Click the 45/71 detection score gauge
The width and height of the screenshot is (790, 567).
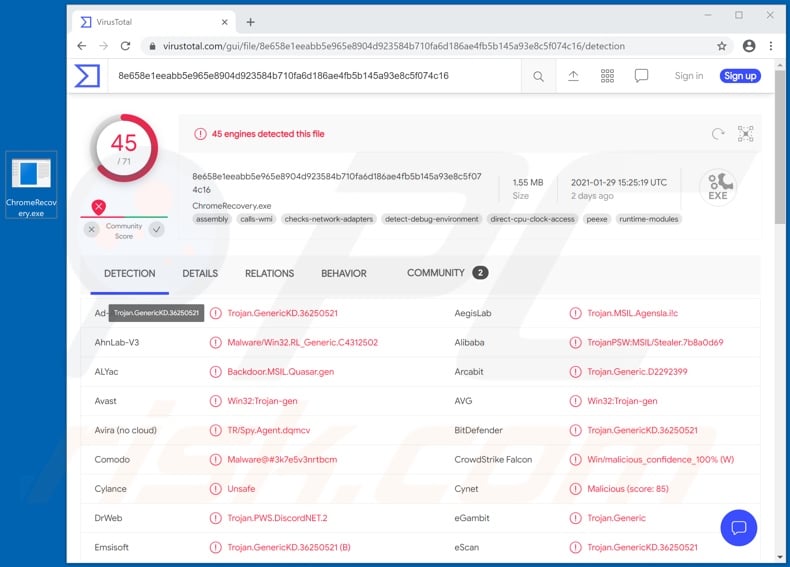coord(124,148)
